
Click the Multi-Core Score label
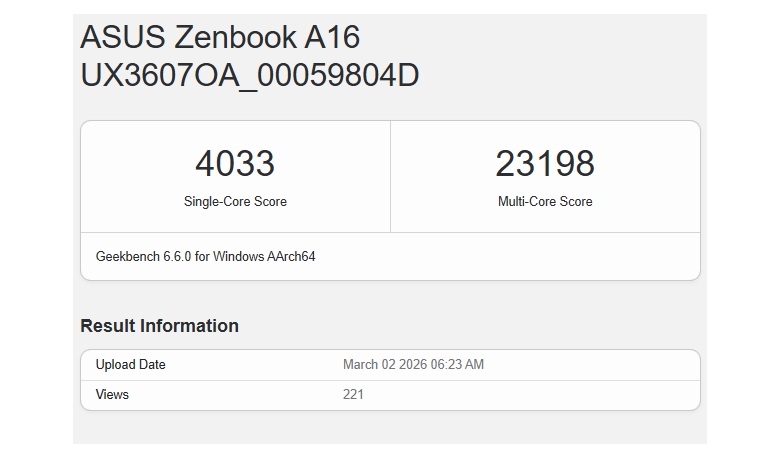click(x=545, y=202)
